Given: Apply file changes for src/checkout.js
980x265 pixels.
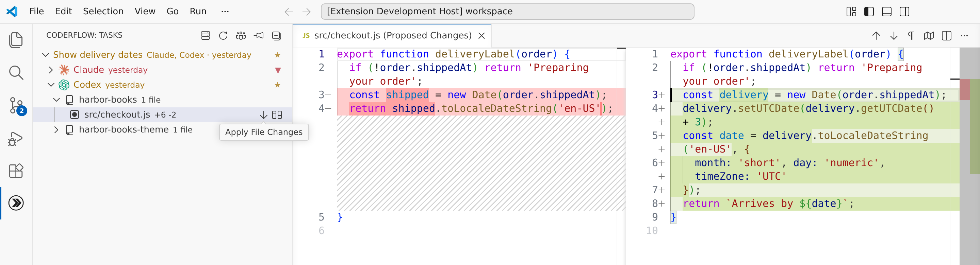Looking at the screenshot, I should (263, 114).
